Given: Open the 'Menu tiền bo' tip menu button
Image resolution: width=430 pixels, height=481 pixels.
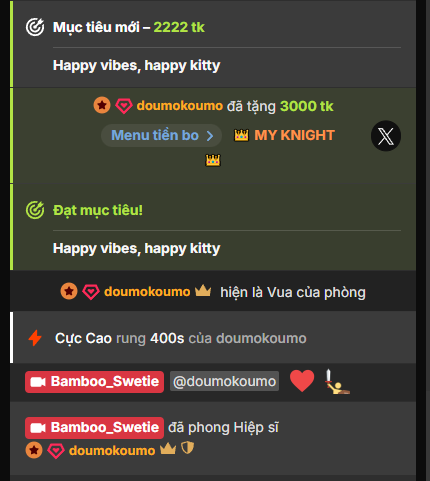Looking at the screenshot, I should 161,135.
